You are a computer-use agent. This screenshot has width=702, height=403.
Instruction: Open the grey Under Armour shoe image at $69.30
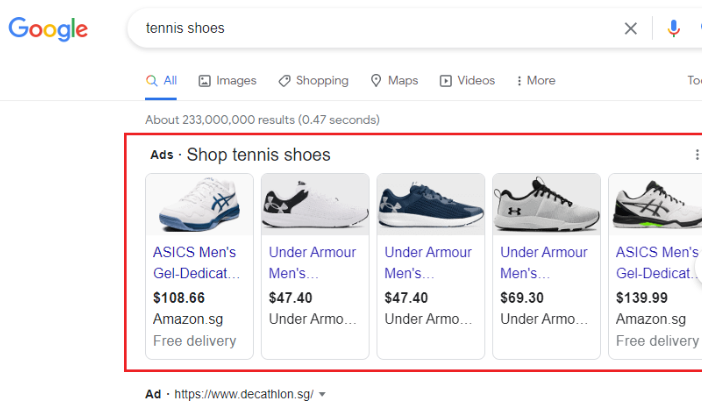(x=546, y=204)
